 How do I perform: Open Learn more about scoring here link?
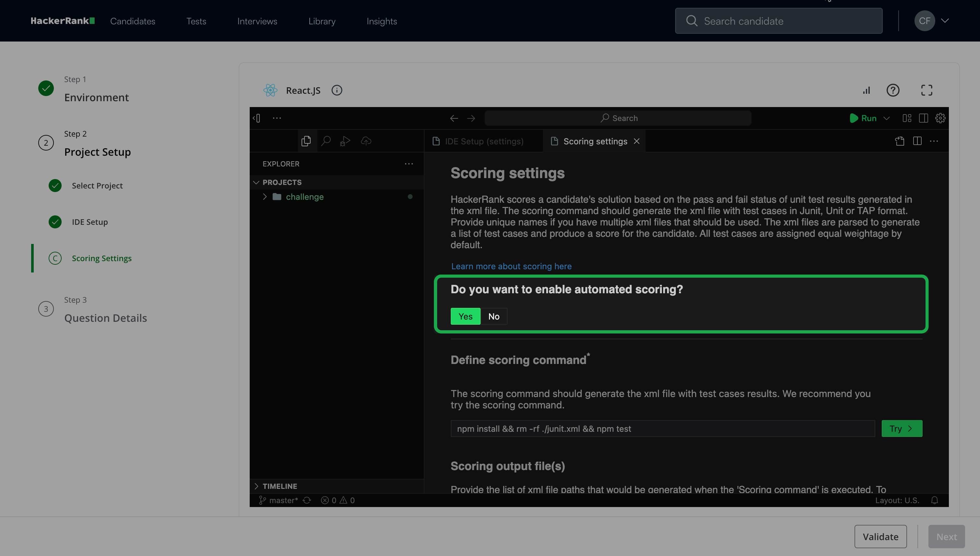click(x=511, y=266)
